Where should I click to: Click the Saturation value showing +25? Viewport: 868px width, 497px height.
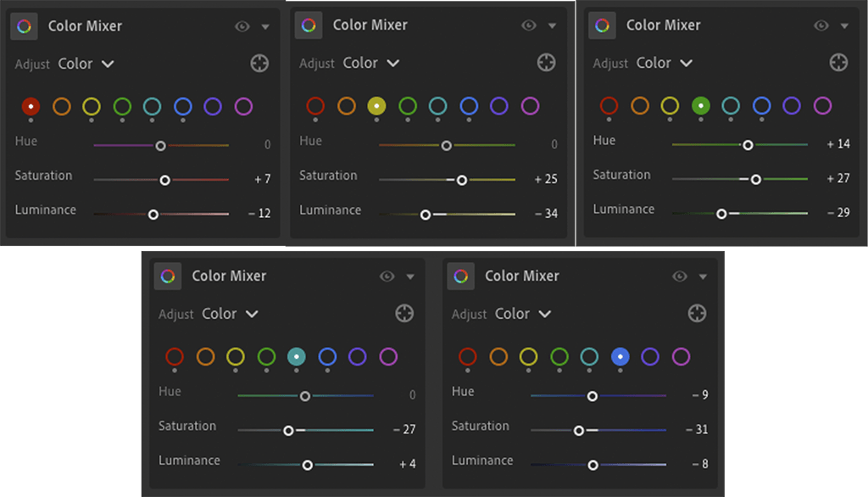tap(548, 180)
